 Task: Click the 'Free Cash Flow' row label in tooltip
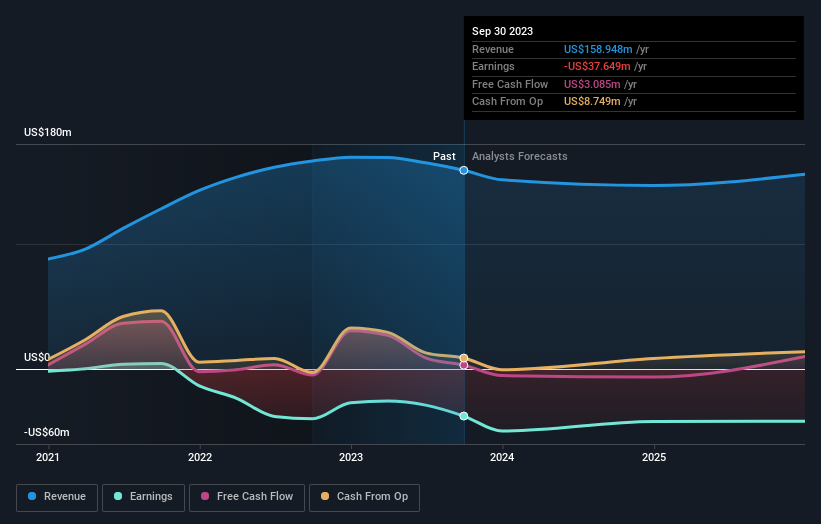(510, 84)
